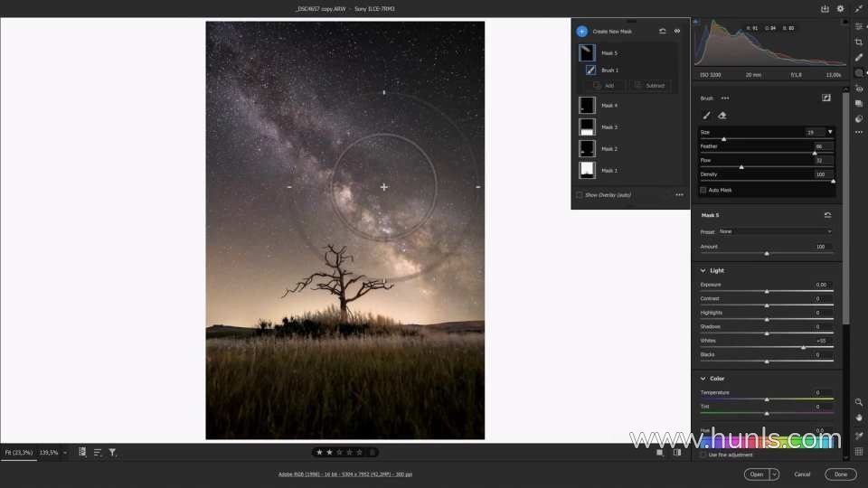Click the Brush paint icon
Viewport: 868px width, 488px height.
706,116
